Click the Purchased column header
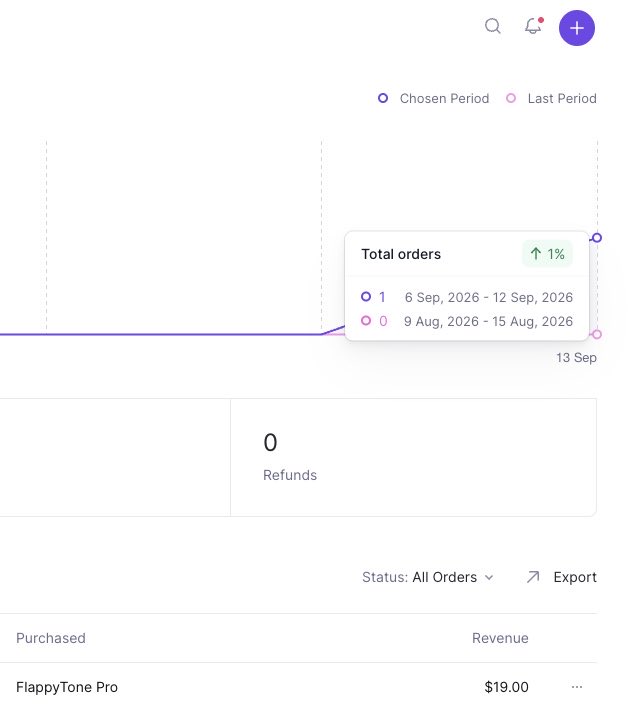The width and height of the screenshot is (629, 710). tap(51, 638)
